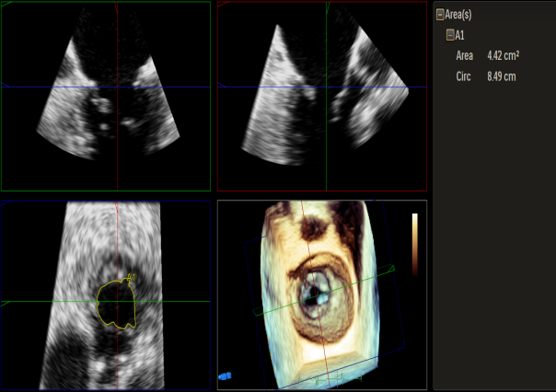Click the yellow A1 label on contour
This screenshot has width=556, height=392.
(132, 276)
